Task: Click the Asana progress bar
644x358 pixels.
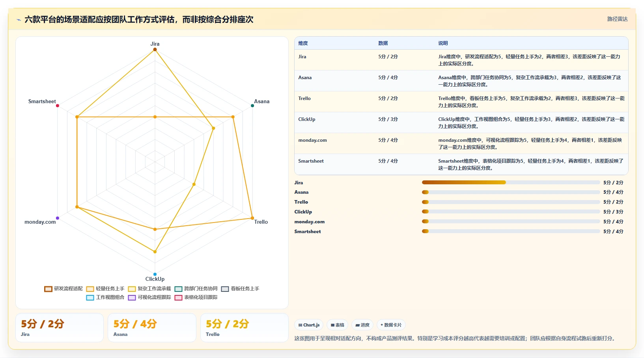Action: click(511, 192)
